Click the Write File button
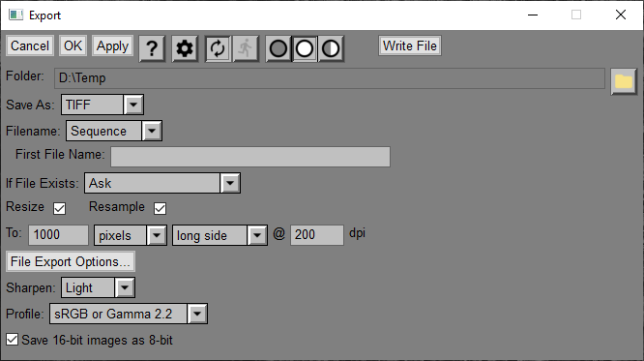This screenshot has height=361, width=644. pyautogui.click(x=410, y=45)
